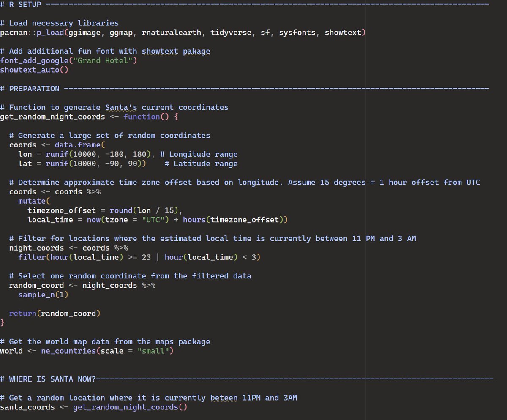Click '# Get the world map data' comment
Image resolution: width=507 pixels, height=420 pixels.
[105, 341]
